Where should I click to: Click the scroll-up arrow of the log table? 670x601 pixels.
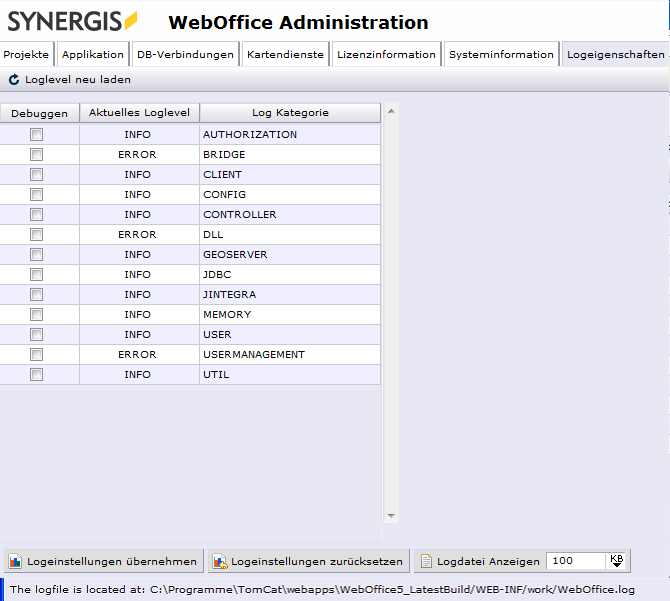(x=390, y=111)
